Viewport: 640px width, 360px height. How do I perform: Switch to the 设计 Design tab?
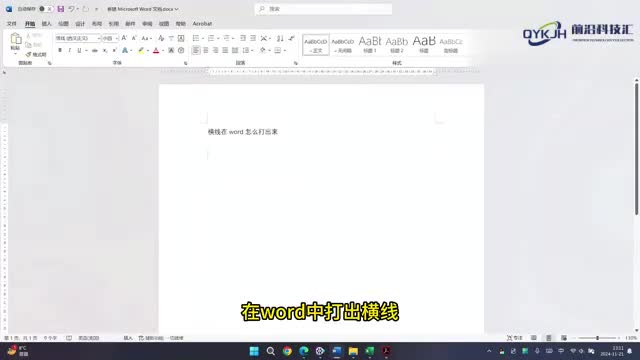[80, 24]
